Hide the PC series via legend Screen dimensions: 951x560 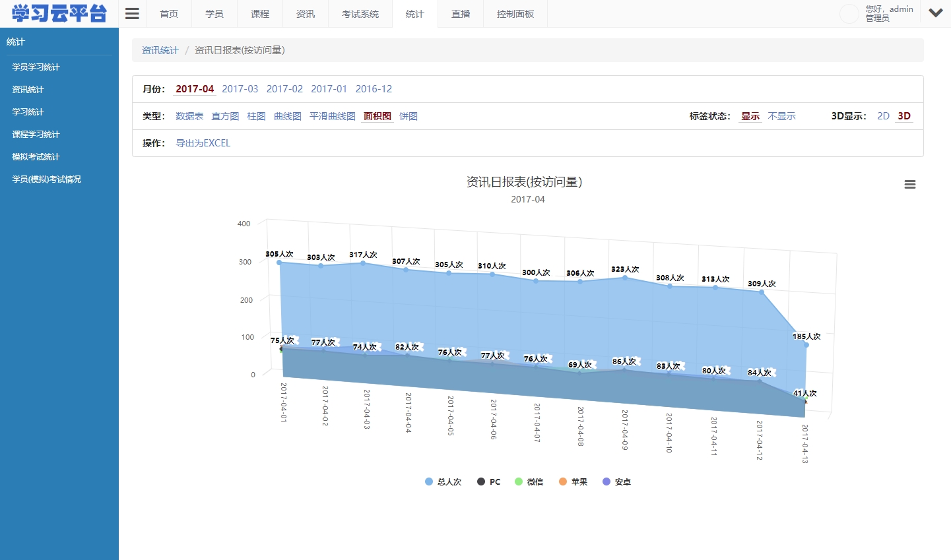click(x=488, y=482)
